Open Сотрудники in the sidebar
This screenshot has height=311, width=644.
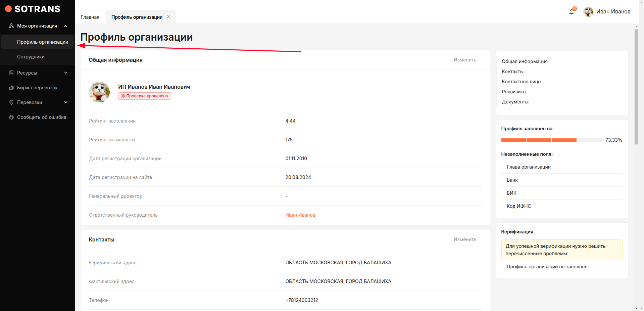click(x=31, y=57)
